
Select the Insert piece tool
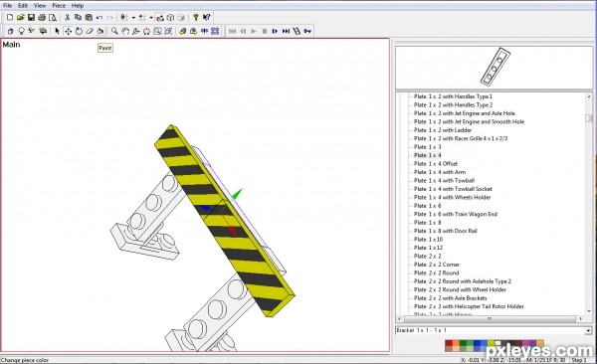point(11,31)
